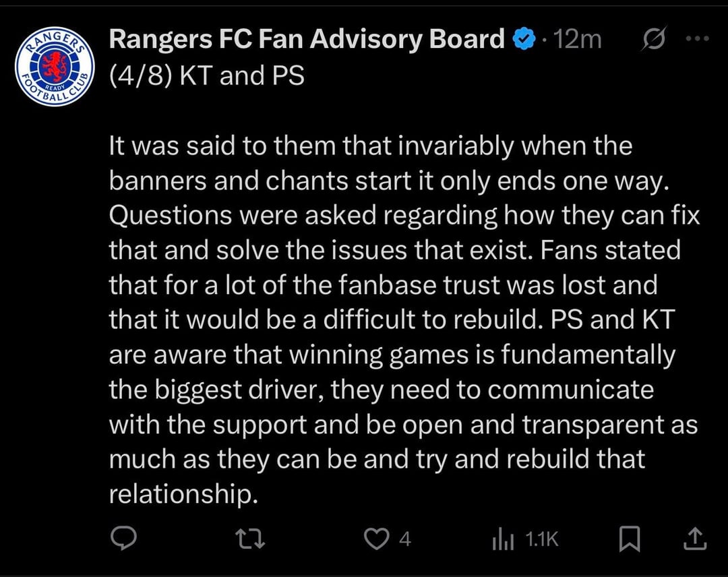Screen dimensions: 728x577
Task: Click the "(4/8) KT and PS" heading line
Action: [206, 75]
